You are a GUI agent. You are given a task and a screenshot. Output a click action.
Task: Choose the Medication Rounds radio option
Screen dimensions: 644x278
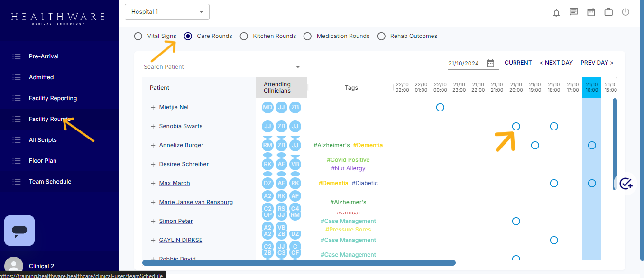[307, 36]
